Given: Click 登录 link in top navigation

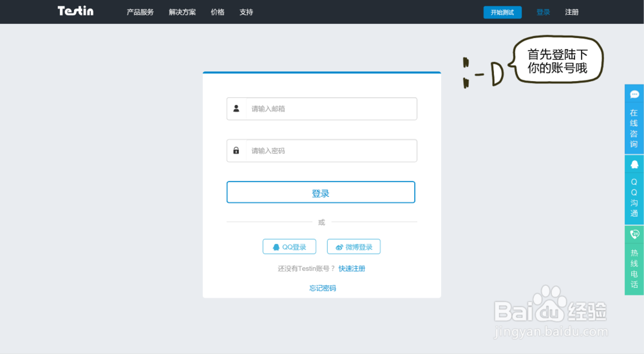Looking at the screenshot, I should tap(543, 12).
